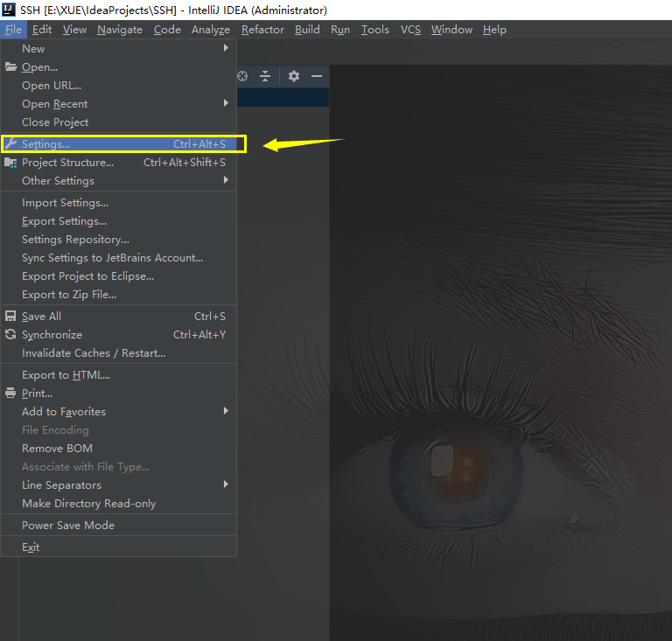Expand the New submenu arrow
This screenshot has height=641, width=672.
[x=226, y=48]
